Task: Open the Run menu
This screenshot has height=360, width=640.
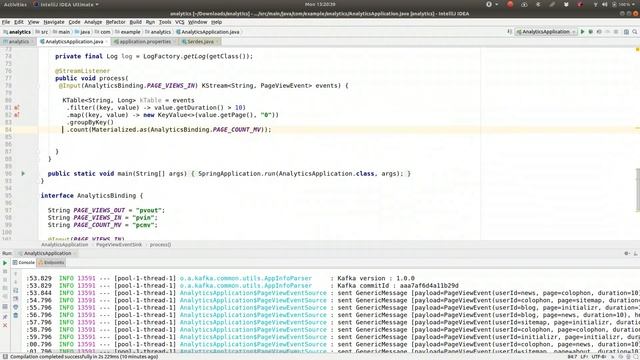Action: 150,22
